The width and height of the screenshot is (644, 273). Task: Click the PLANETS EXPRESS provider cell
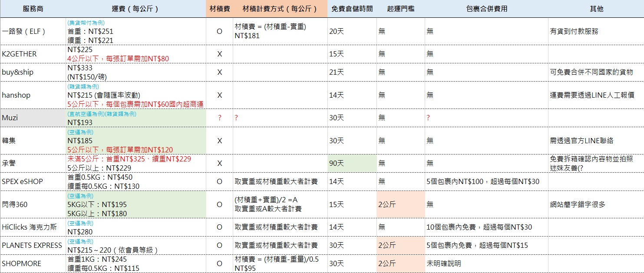33,245
